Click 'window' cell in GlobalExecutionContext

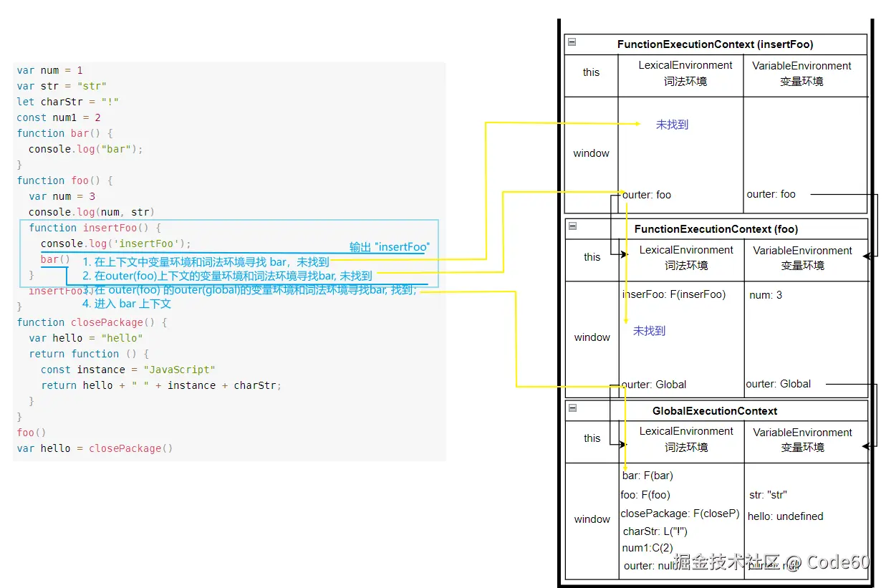coord(592,519)
